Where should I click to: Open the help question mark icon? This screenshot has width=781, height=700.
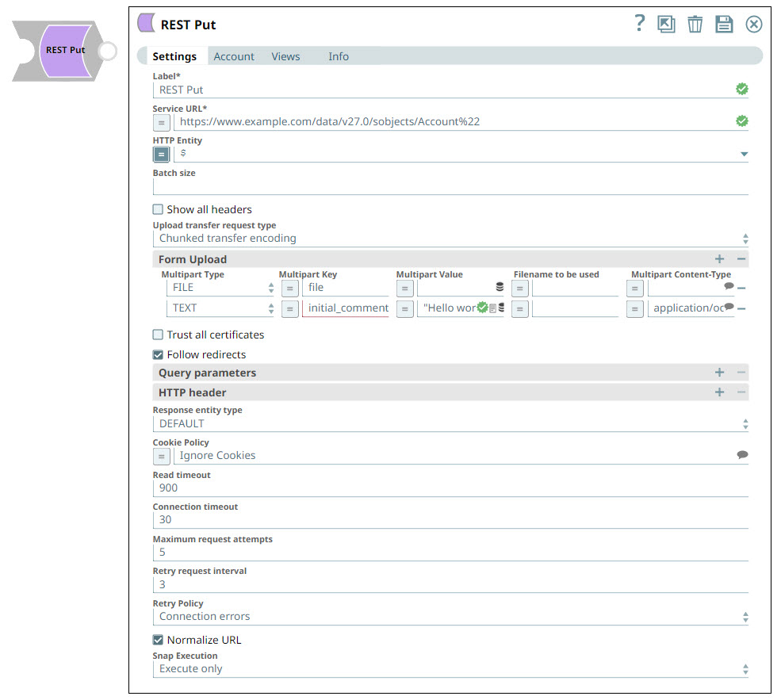640,24
